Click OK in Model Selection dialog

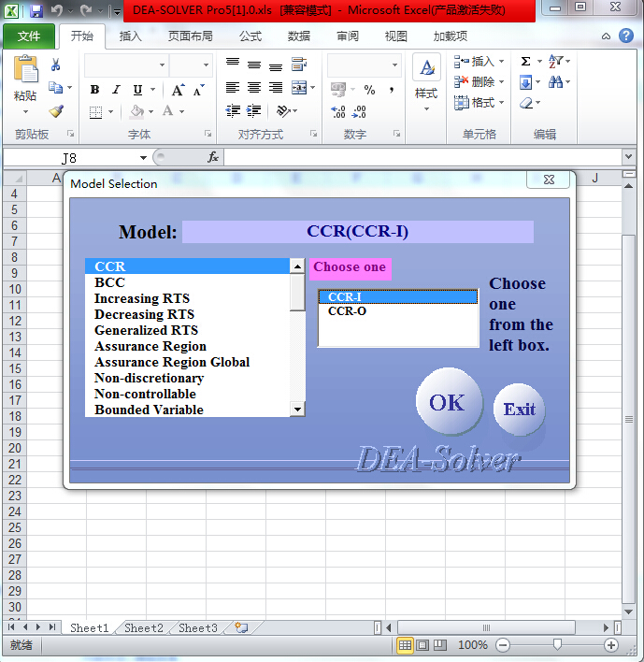tap(449, 401)
